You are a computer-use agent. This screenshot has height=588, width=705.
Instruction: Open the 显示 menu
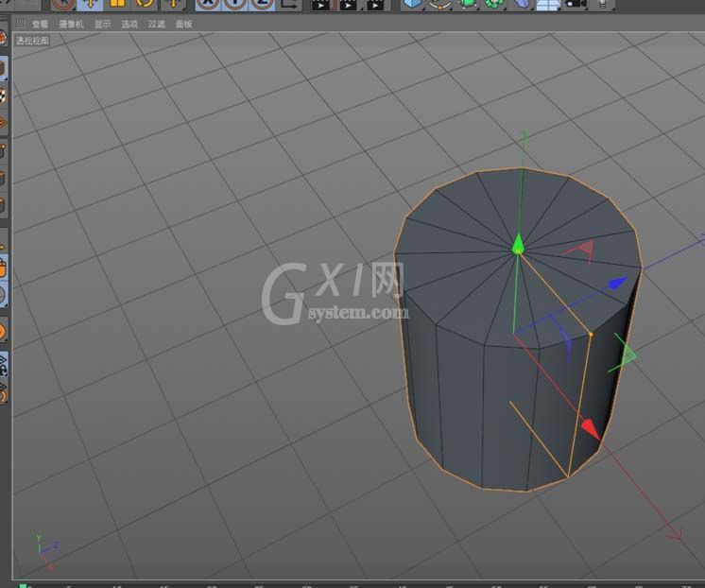click(102, 25)
